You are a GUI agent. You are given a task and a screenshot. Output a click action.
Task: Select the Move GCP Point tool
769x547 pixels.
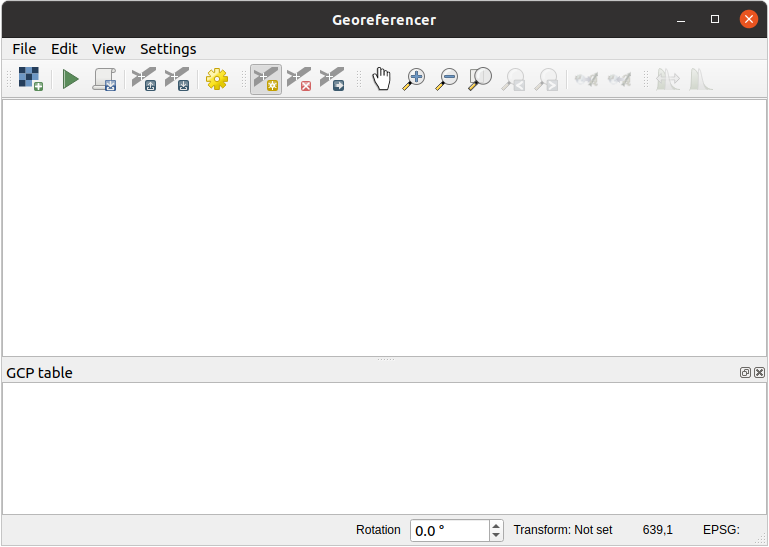click(x=332, y=79)
